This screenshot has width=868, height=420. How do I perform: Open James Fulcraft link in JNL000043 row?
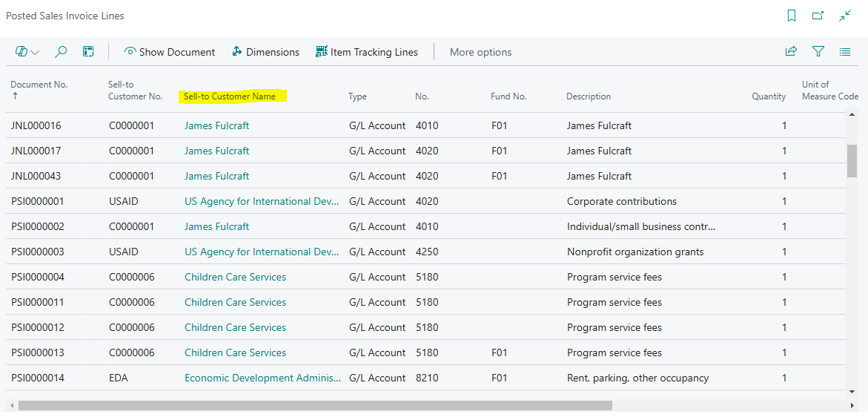tap(217, 176)
